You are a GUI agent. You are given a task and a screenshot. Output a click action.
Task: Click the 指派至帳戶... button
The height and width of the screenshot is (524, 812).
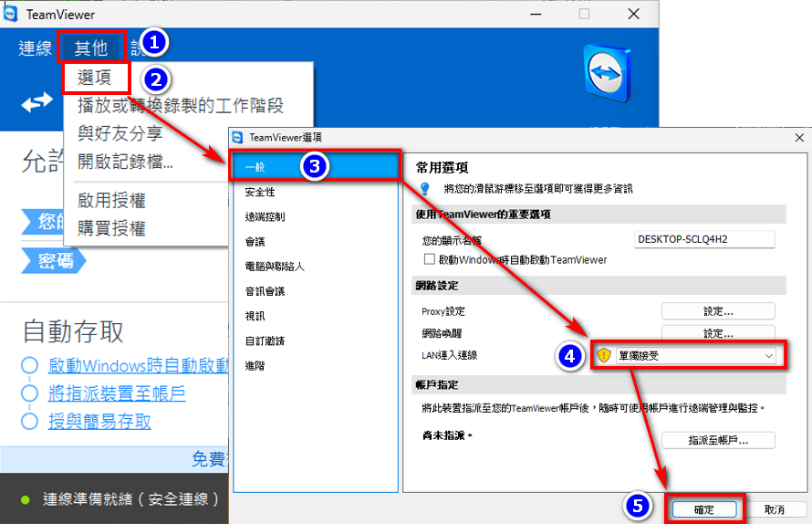click(717, 440)
